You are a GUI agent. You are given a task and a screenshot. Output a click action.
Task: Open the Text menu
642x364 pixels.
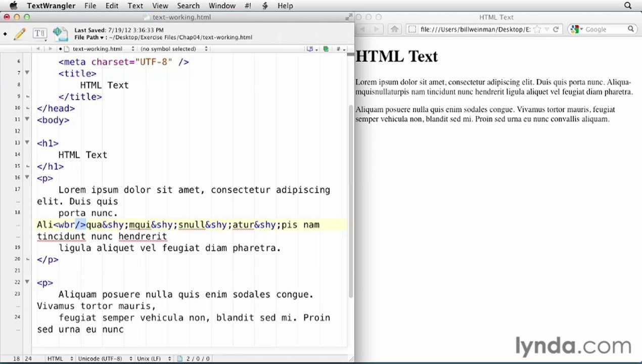(x=135, y=6)
